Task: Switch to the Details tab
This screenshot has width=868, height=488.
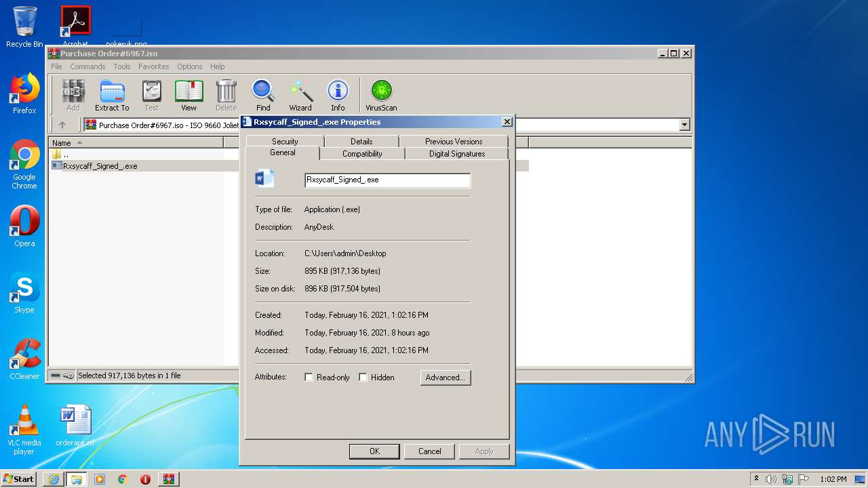Action: point(361,141)
